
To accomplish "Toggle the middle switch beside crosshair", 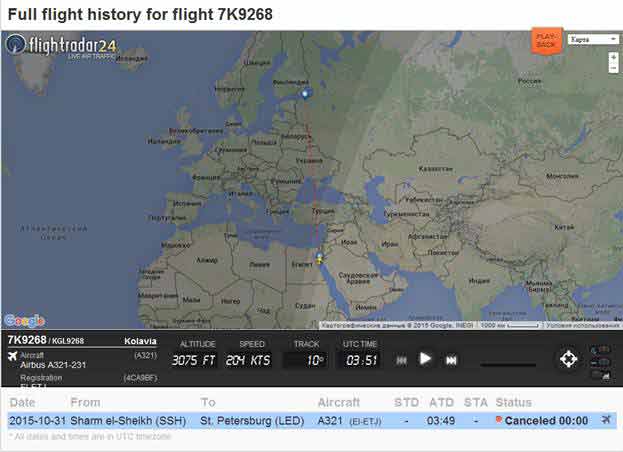I will point(600,361).
